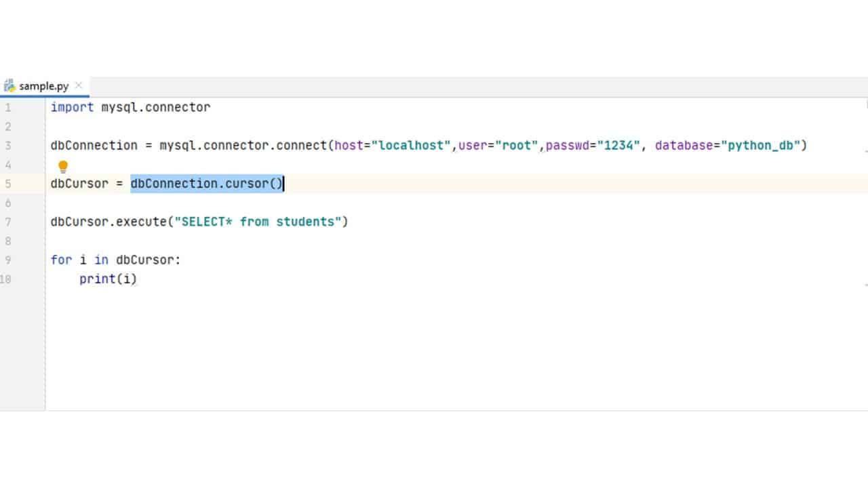Viewport: 868px width, 488px height.
Task: Click the print(i) call on line 10
Action: pyautogui.click(x=108, y=279)
